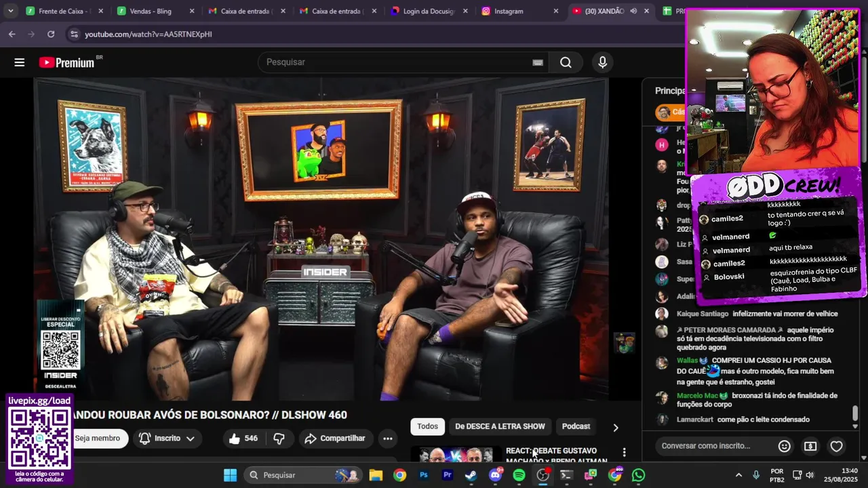This screenshot has height=488, width=868.
Task: Search with the magnifying glass button
Action: point(566,62)
